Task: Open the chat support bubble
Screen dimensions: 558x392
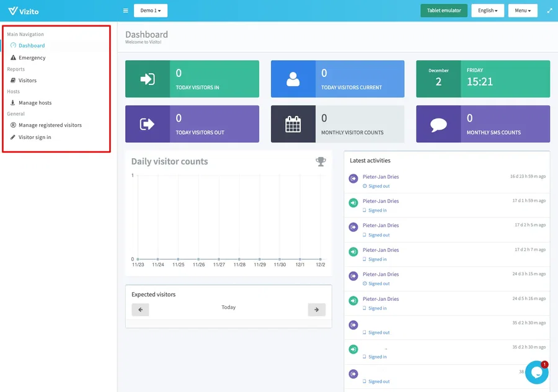Action: 536,372
